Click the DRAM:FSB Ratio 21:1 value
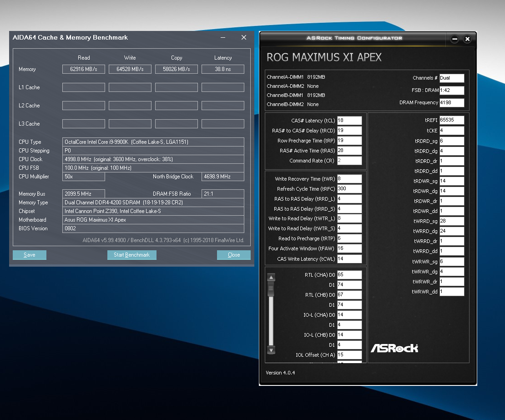The image size is (505, 420). (223, 193)
